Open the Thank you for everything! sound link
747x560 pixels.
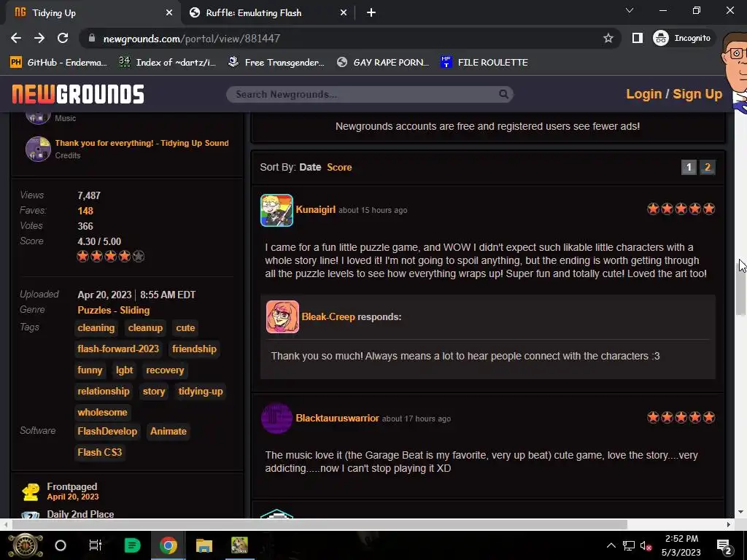pyautogui.click(x=142, y=143)
